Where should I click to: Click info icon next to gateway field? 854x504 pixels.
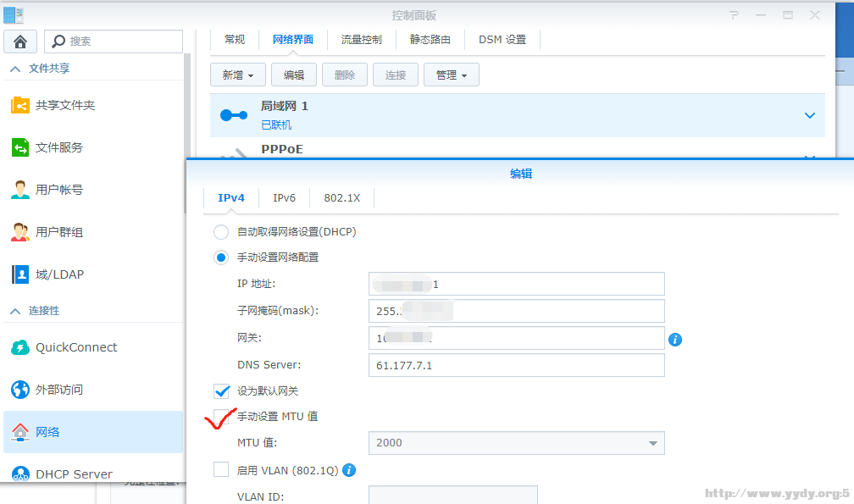point(675,340)
